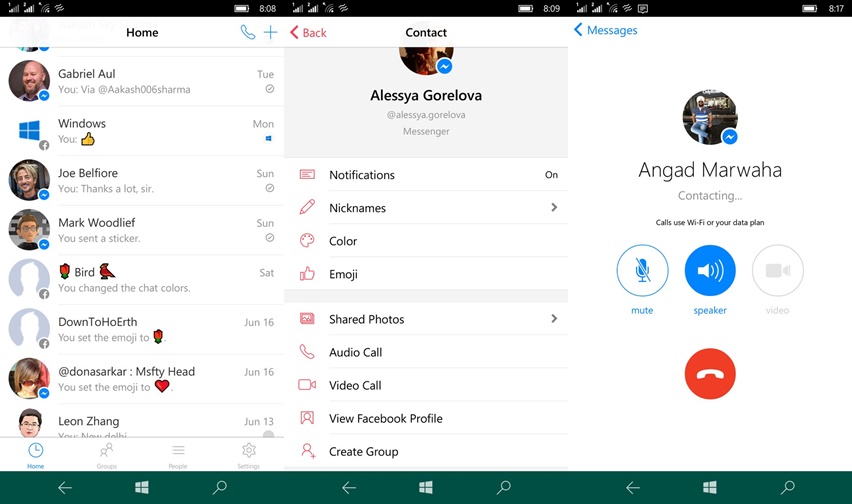Tap the Windows Start button under Contact screen

[426, 487]
